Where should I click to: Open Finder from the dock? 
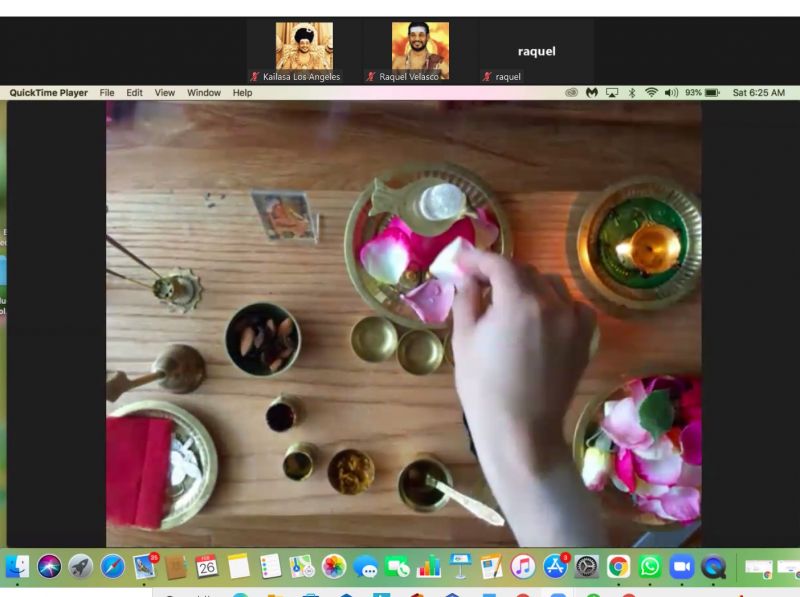(17, 567)
